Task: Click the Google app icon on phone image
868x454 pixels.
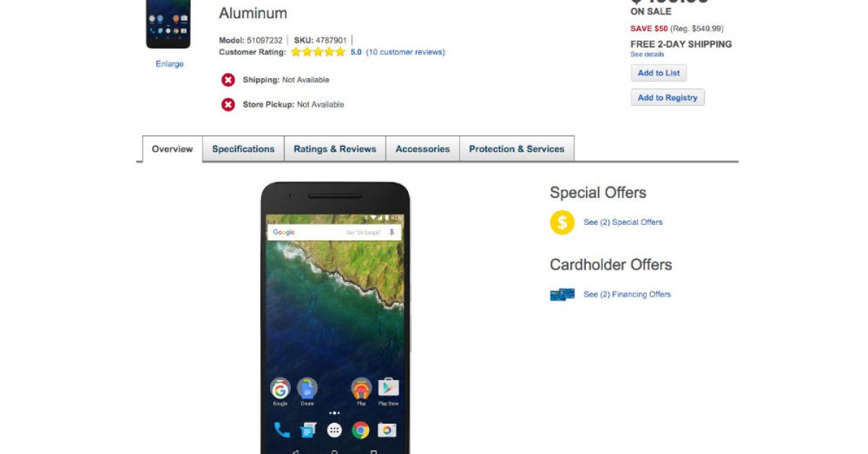Action: tap(280, 388)
